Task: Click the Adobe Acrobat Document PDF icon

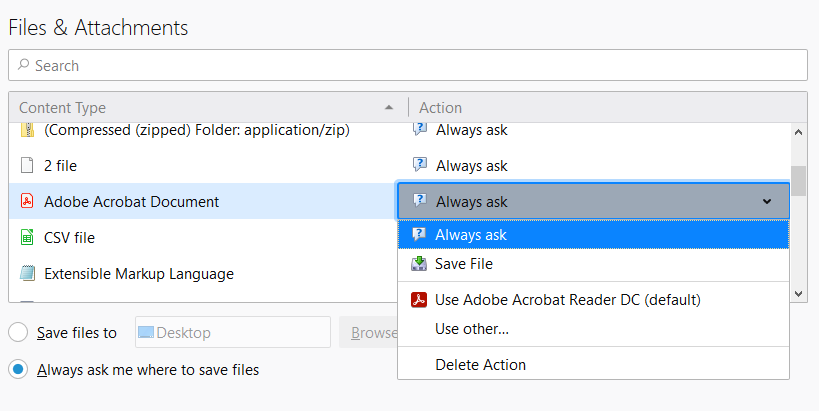Action: coord(27,201)
